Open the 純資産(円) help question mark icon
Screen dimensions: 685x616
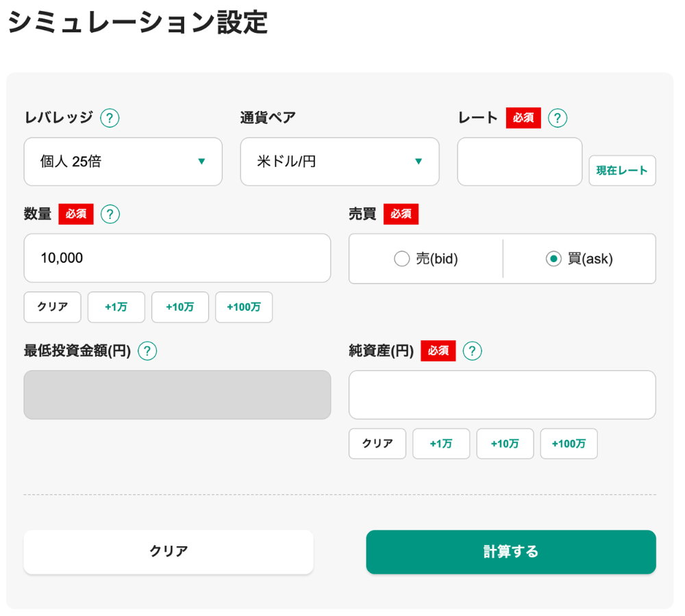pyautogui.click(x=471, y=350)
